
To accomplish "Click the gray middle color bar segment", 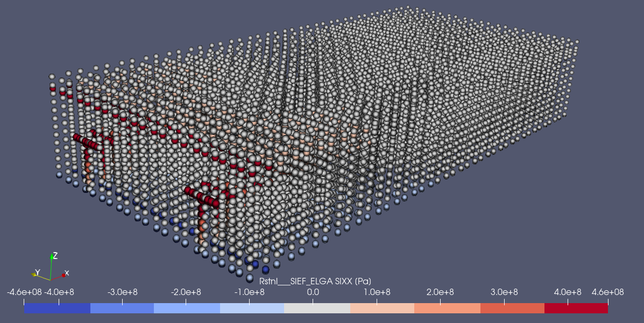I will pos(317,308).
